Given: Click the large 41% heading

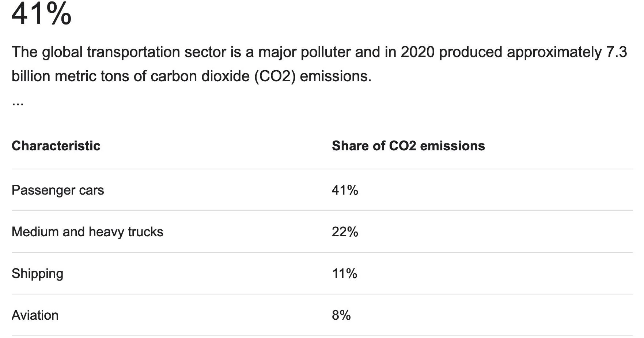Looking at the screenshot, I should [x=41, y=14].
